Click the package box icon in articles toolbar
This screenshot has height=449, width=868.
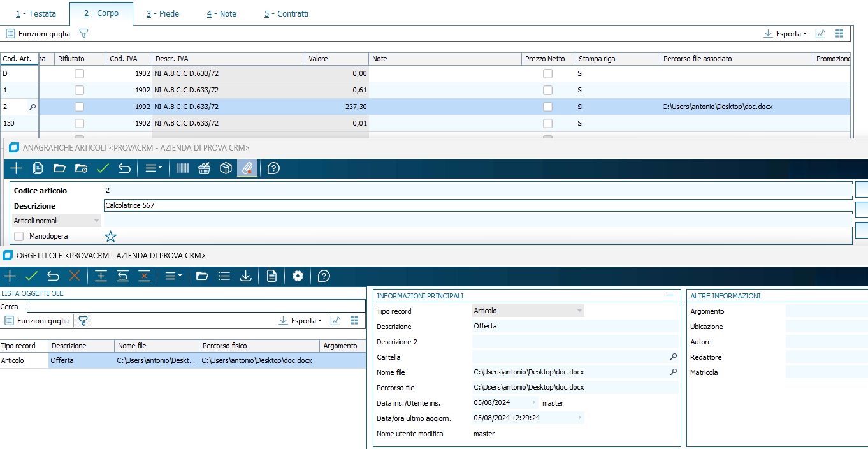pos(226,168)
